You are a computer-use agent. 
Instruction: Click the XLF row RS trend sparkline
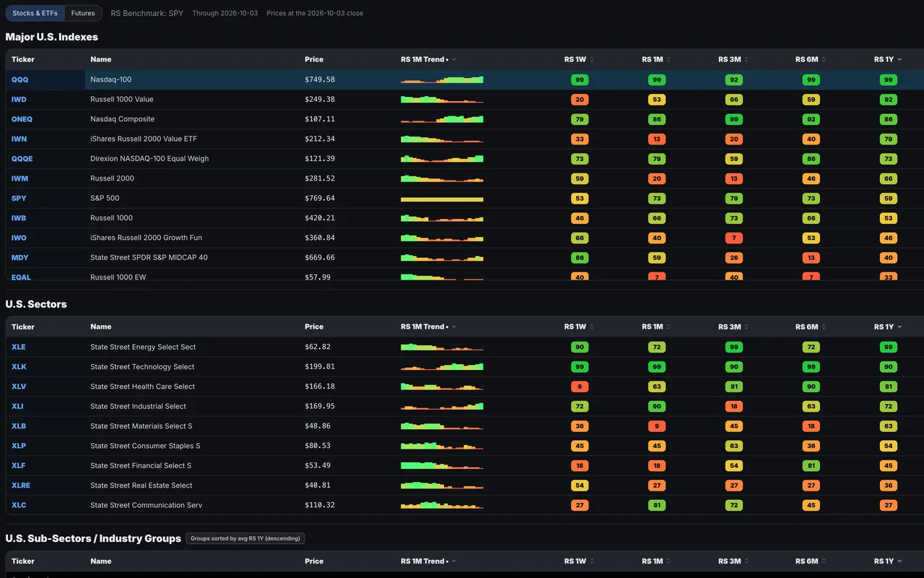(442, 465)
